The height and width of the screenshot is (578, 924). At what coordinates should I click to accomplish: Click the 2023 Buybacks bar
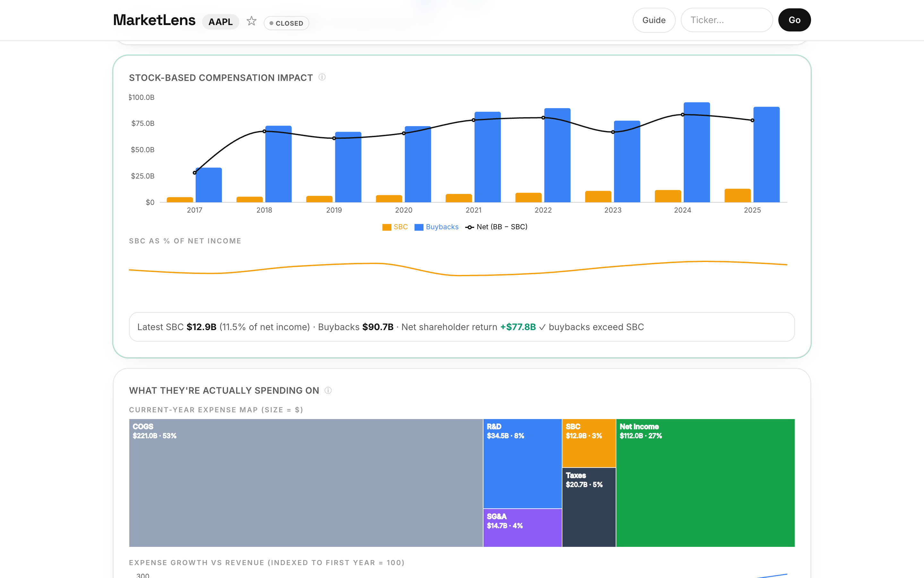click(x=627, y=161)
